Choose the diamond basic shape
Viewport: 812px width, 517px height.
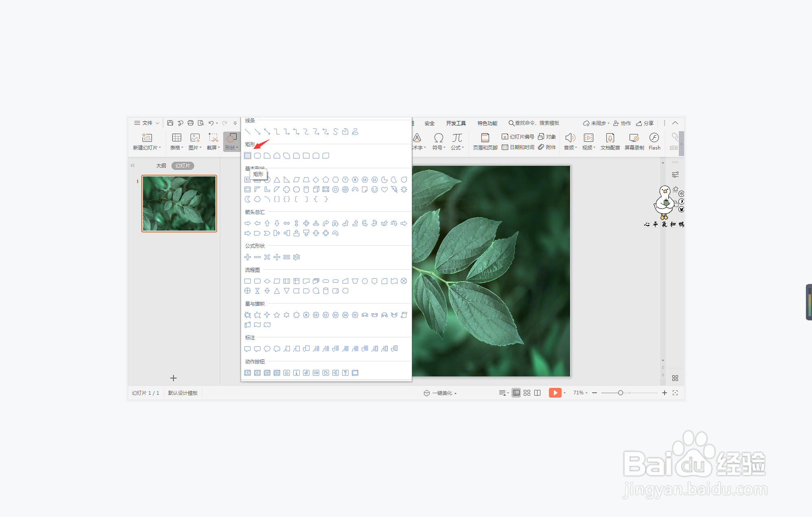pos(316,180)
